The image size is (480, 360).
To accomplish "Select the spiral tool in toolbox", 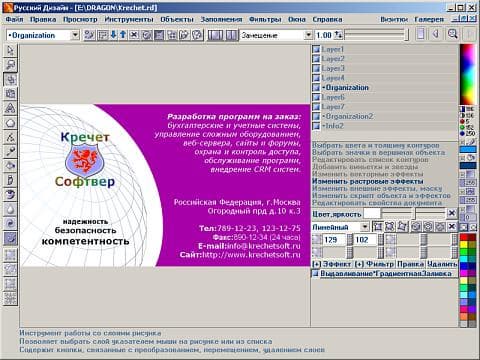I will coord(10,223).
